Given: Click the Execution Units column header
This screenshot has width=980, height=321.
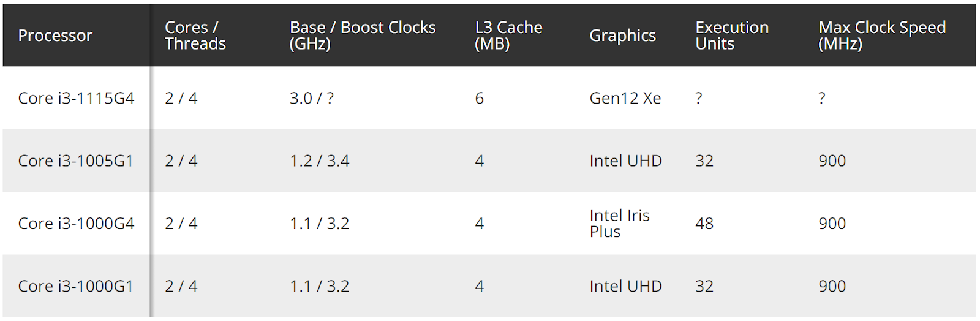Looking at the screenshot, I should [731, 36].
